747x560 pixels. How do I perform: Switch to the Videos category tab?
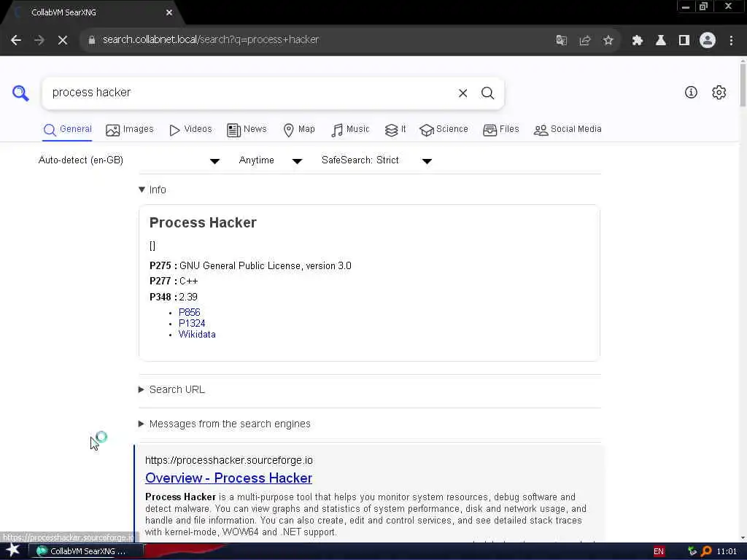point(190,130)
